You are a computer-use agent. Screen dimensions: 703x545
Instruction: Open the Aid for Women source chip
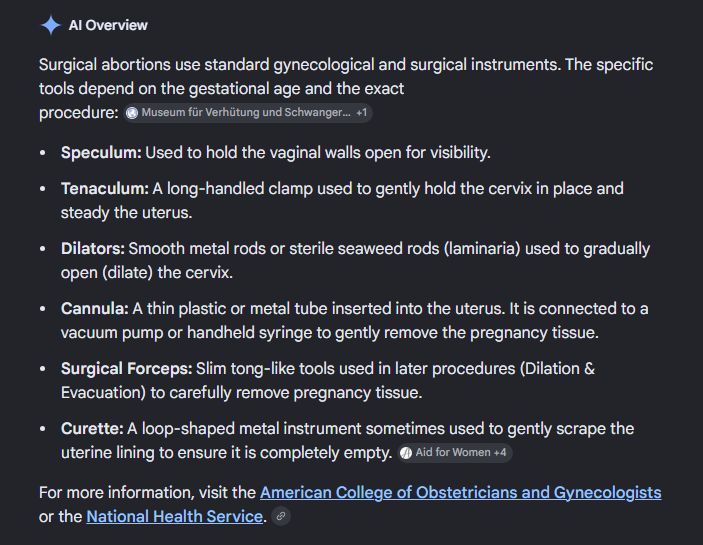[x=454, y=453]
